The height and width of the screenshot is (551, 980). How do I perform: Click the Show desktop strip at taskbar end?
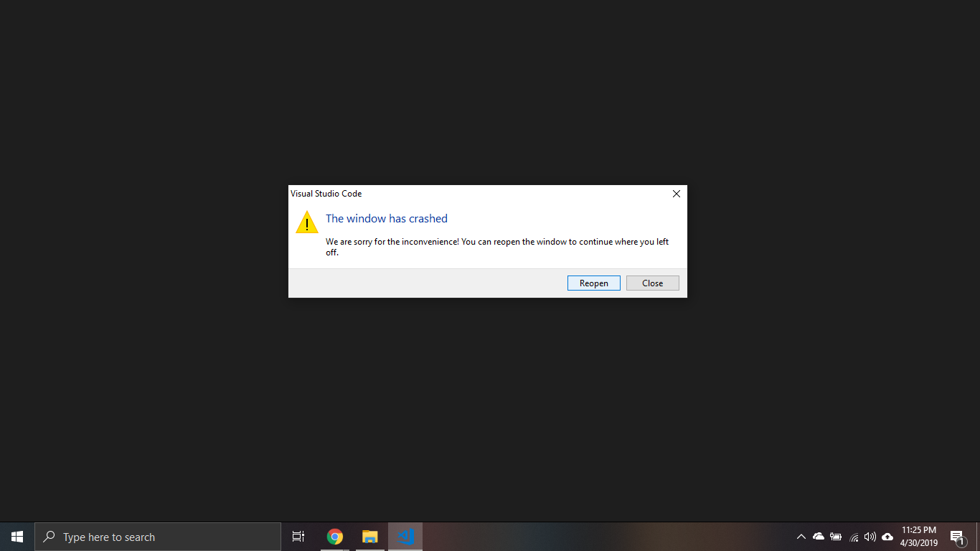point(978,537)
